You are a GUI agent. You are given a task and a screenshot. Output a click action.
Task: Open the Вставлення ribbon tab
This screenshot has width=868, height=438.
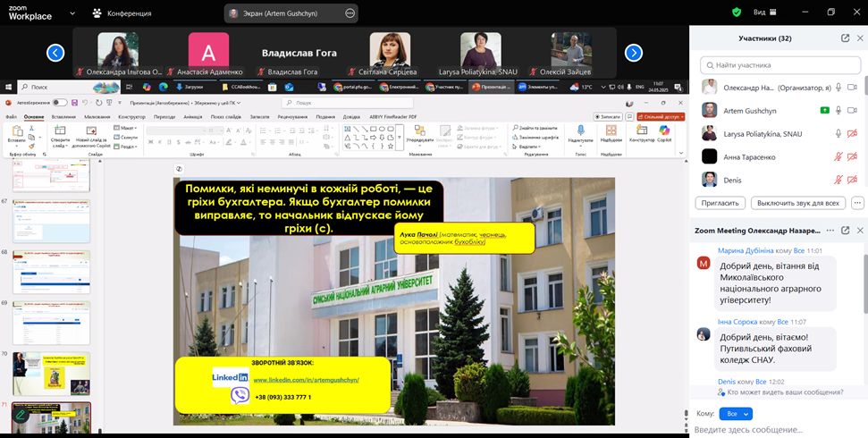(63, 117)
